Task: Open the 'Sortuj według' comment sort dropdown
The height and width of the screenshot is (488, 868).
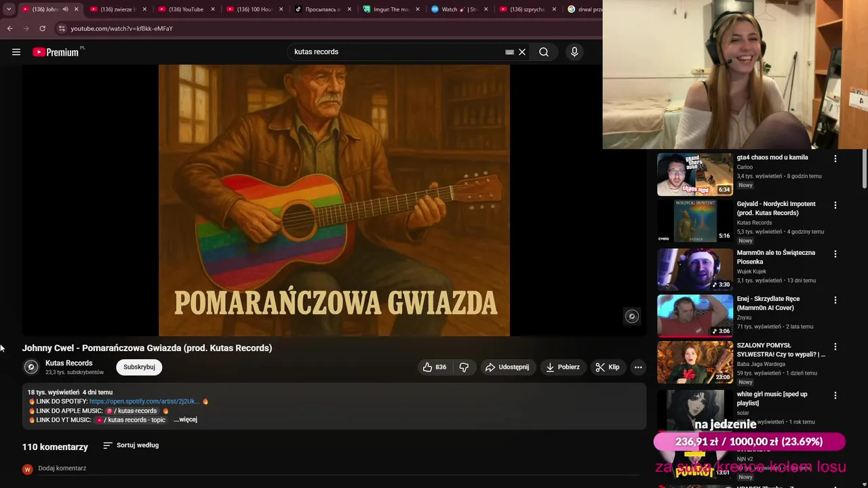Action: [x=131, y=445]
